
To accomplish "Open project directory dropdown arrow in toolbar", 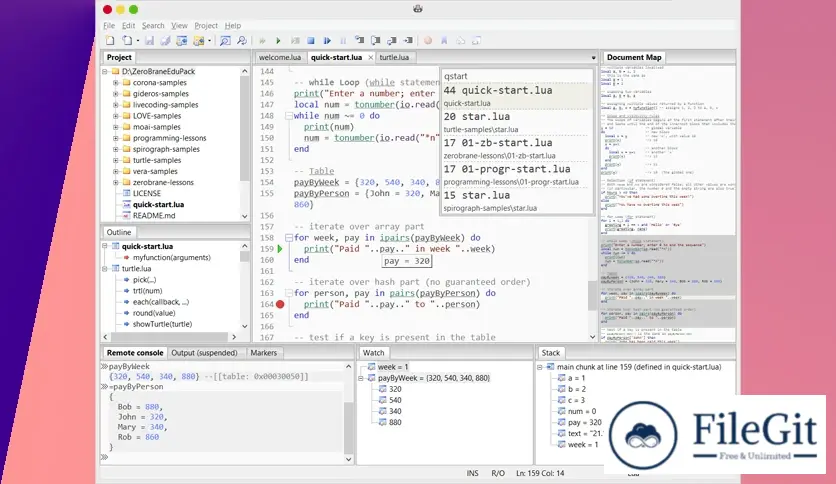I will (209, 41).
